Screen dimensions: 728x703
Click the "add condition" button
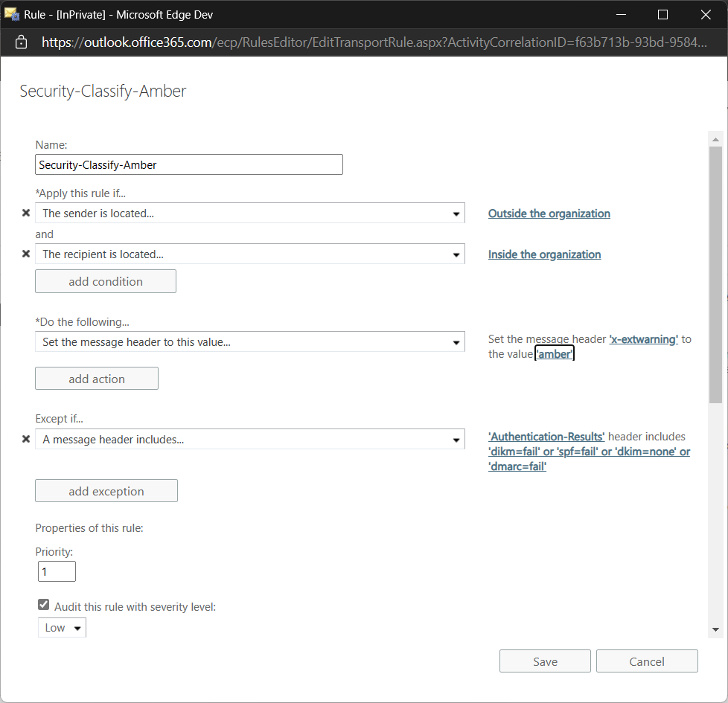click(105, 280)
